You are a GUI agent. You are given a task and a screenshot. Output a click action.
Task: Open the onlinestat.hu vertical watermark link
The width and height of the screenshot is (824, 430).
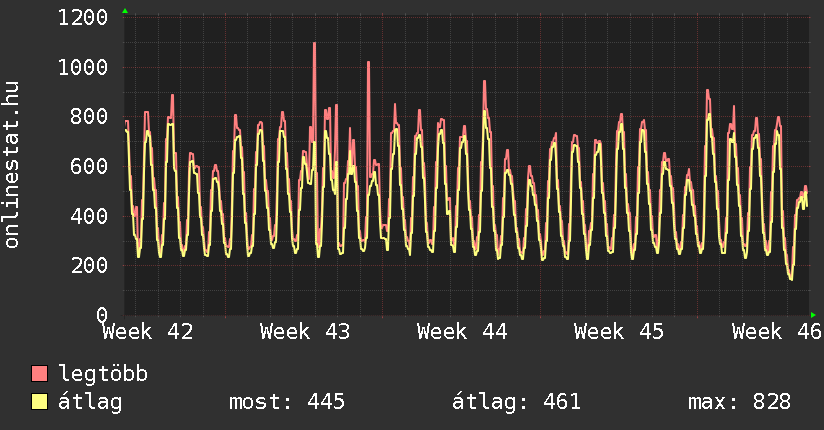point(13,166)
